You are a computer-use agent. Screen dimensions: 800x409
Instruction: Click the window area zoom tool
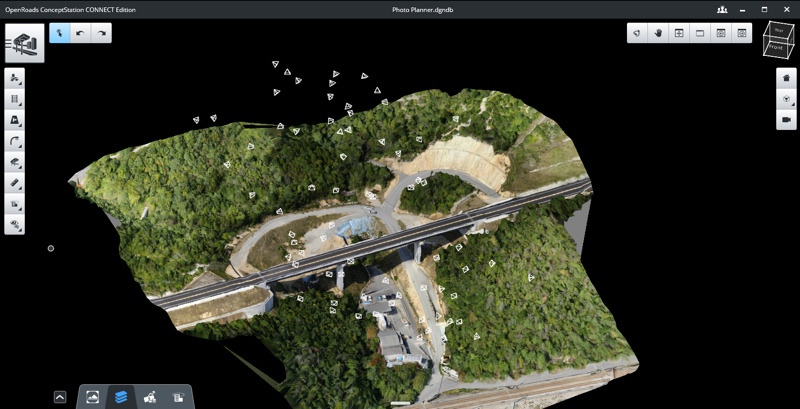[x=679, y=33]
